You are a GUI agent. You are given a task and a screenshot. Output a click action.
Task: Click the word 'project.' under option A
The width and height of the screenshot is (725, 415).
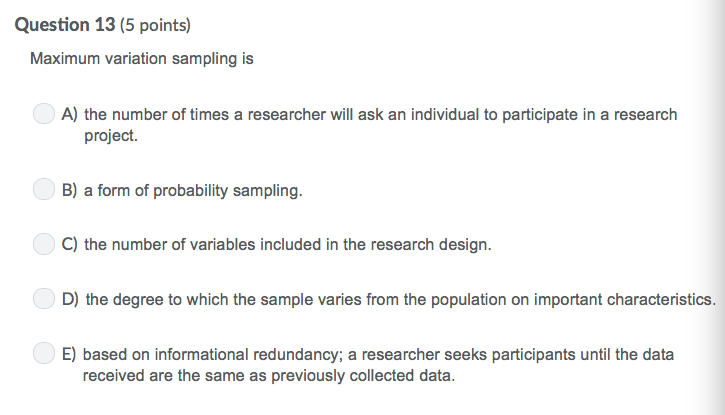[x=111, y=135]
